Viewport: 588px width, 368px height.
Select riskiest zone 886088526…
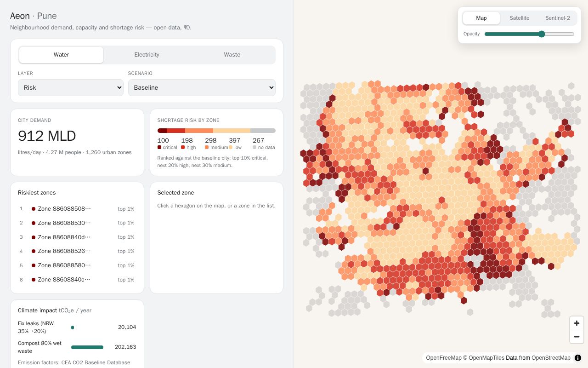coord(77,251)
